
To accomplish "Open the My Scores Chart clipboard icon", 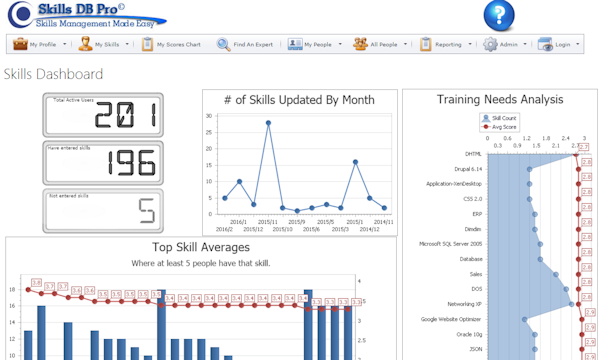I will [x=147, y=44].
